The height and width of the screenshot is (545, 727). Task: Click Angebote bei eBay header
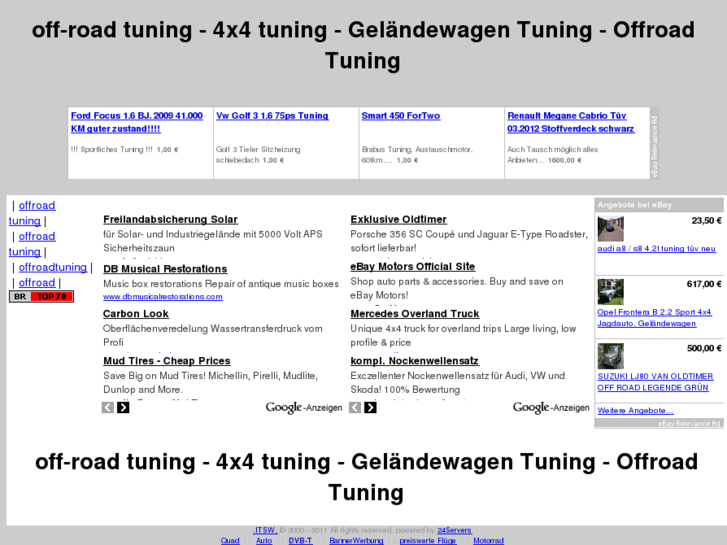click(635, 205)
